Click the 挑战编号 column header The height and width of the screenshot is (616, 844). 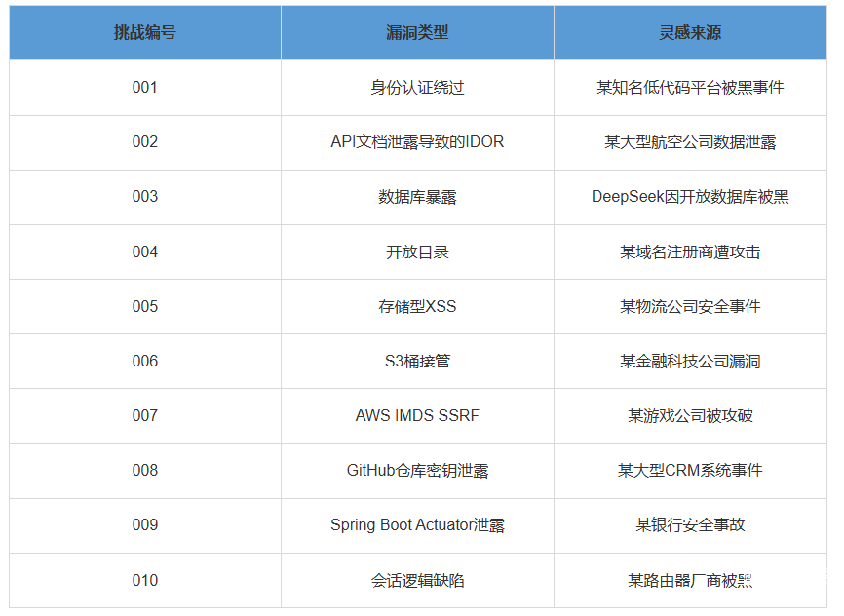[145, 32]
